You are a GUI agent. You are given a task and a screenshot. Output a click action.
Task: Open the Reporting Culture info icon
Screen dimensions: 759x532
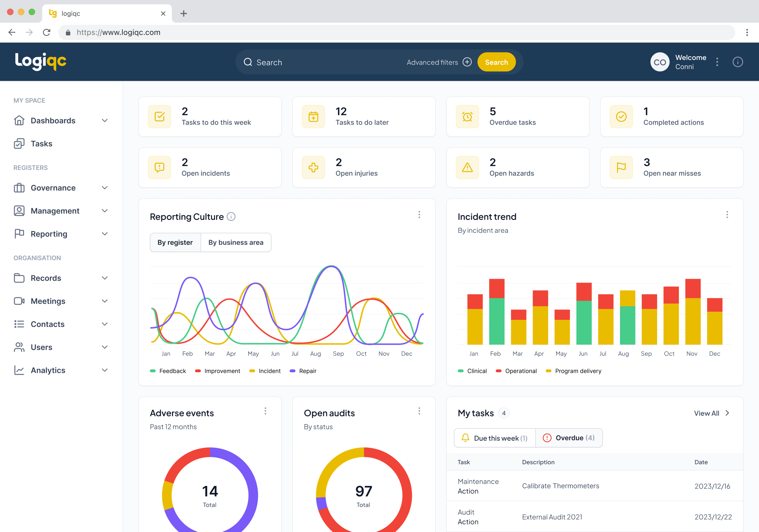pos(231,217)
